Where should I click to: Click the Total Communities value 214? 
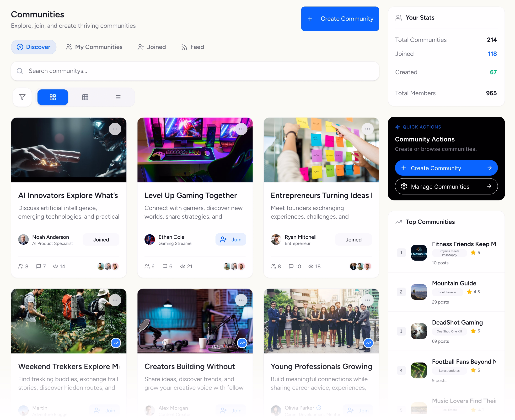click(492, 40)
